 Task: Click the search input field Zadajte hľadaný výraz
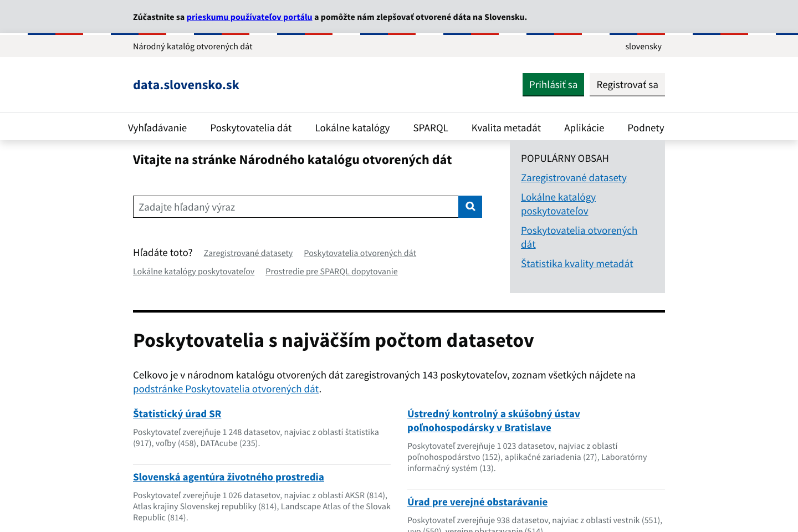295,206
